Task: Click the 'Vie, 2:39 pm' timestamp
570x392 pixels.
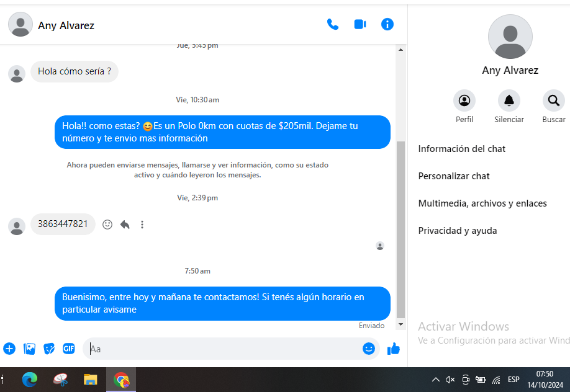Action: 197,198
